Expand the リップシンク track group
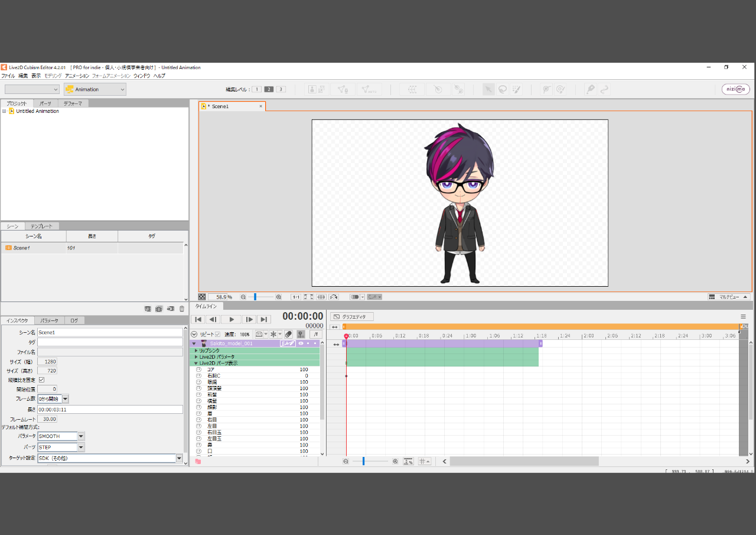 click(196, 351)
